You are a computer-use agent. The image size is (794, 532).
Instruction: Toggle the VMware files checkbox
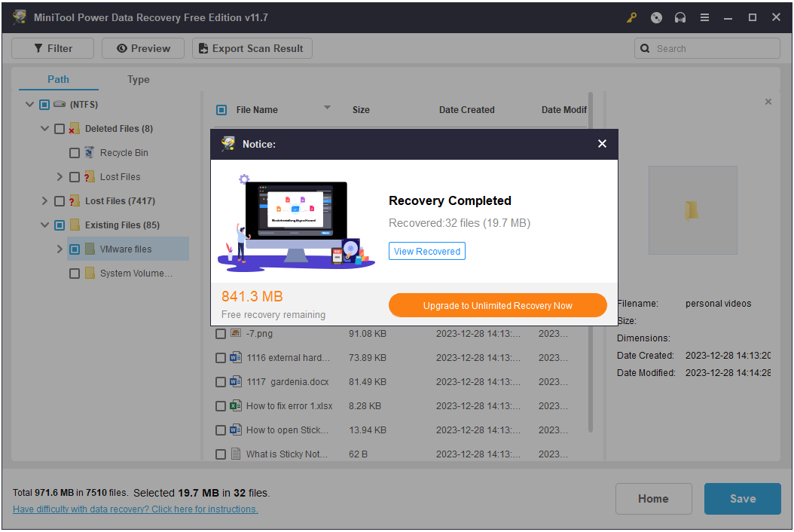point(75,249)
